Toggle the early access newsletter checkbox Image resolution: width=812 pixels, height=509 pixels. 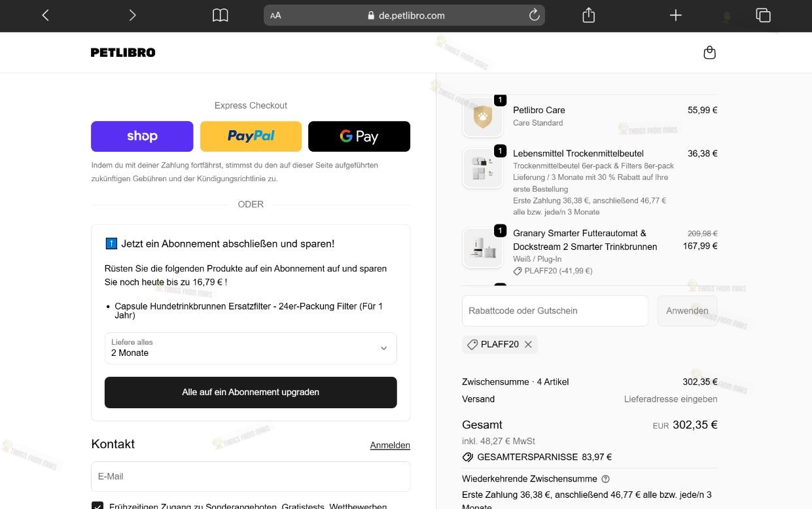tap(97, 506)
